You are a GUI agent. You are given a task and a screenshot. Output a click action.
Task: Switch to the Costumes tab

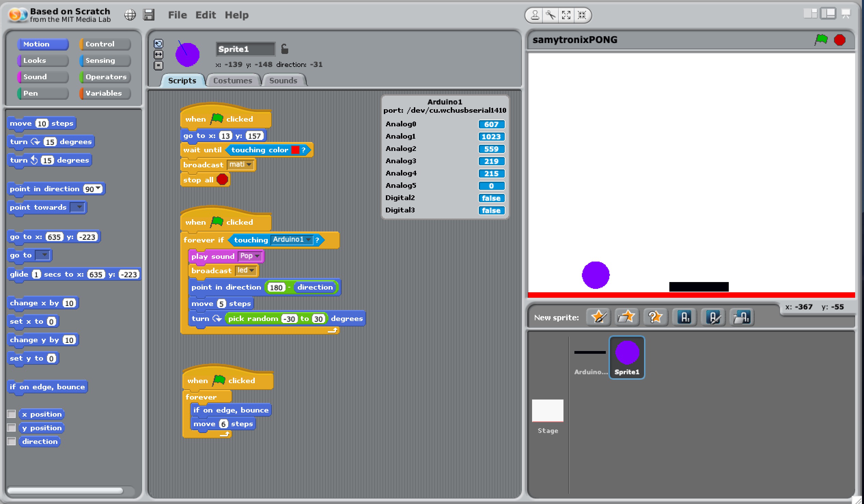coord(233,81)
